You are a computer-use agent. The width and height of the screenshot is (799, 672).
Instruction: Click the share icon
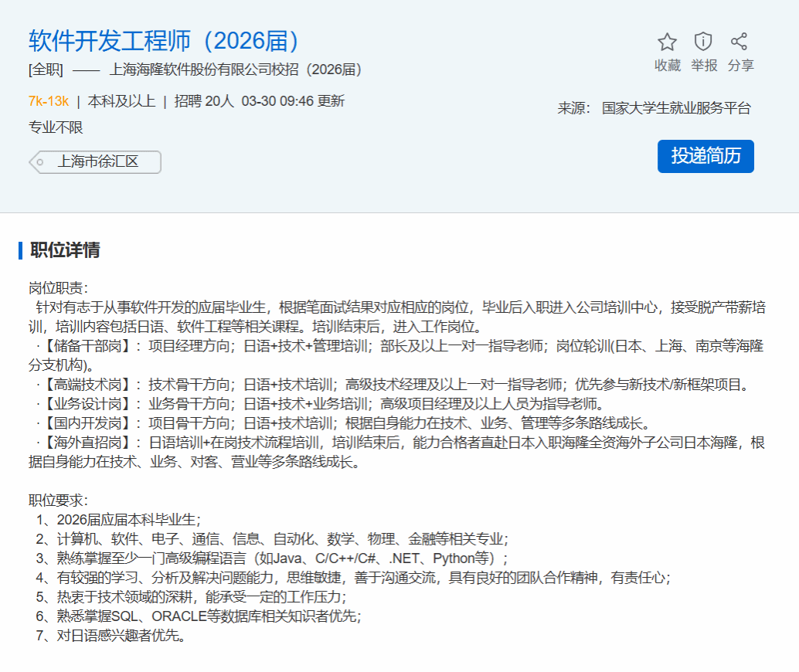(739, 42)
